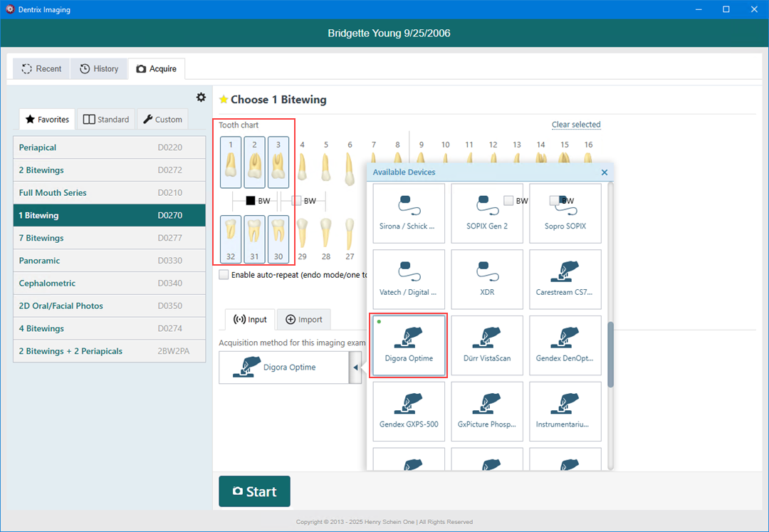Screen dimensions: 769x532
Task: Choose the Gendex GXPS-500 device
Action: (408, 412)
